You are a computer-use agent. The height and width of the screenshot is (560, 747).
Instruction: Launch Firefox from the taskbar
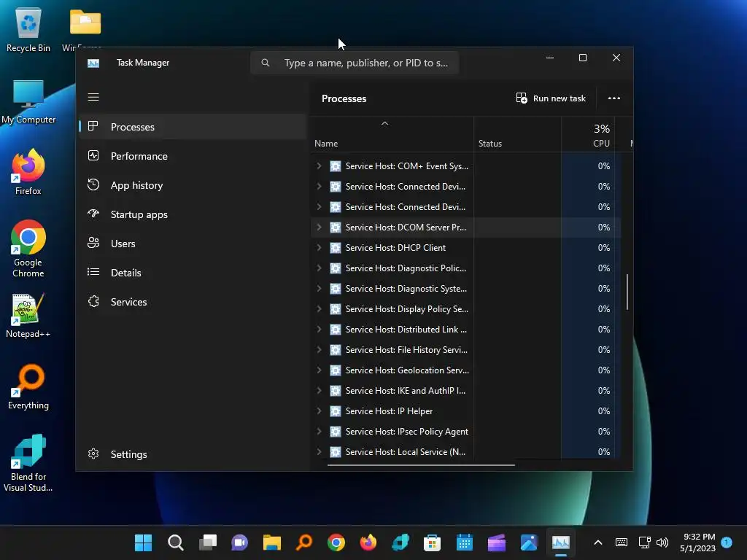tap(368, 542)
